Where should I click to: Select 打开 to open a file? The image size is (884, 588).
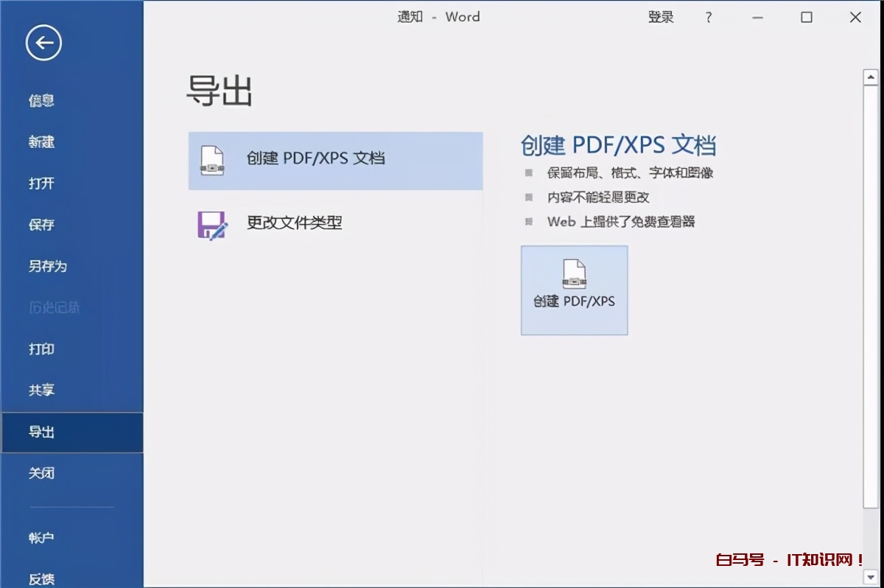(x=40, y=183)
